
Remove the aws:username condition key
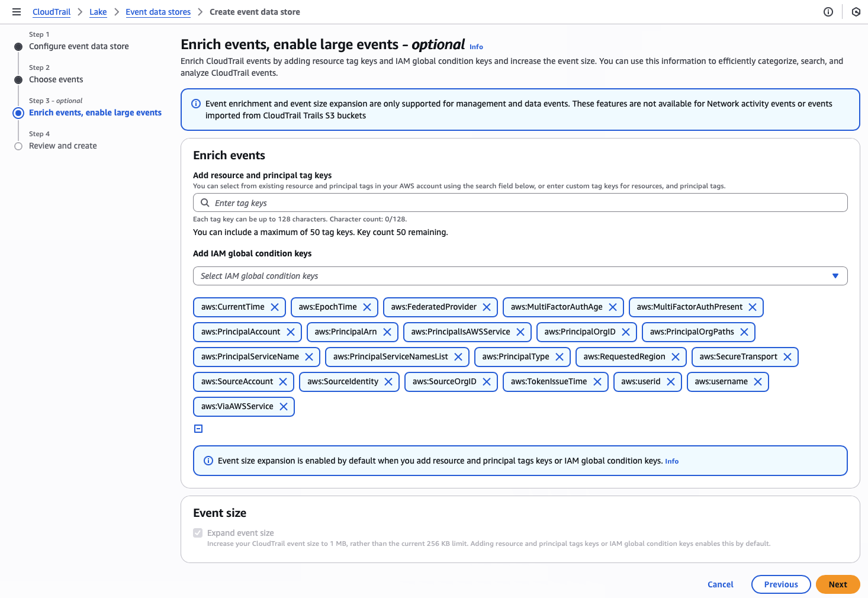[x=758, y=382]
